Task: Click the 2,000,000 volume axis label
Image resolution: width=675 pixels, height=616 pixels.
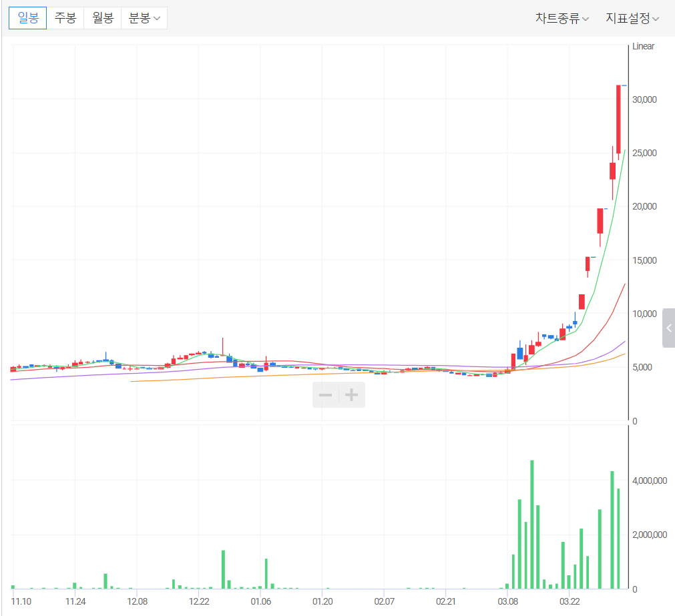Action: 650,535
